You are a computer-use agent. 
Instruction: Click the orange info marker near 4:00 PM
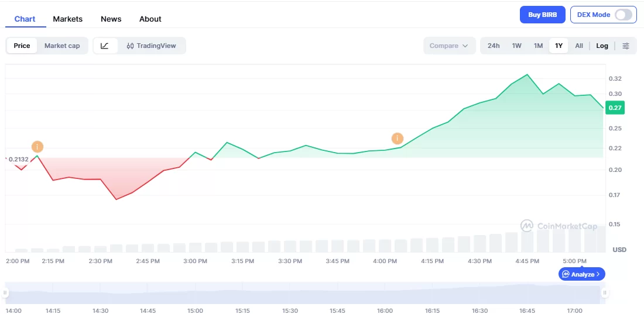click(398, 139)
